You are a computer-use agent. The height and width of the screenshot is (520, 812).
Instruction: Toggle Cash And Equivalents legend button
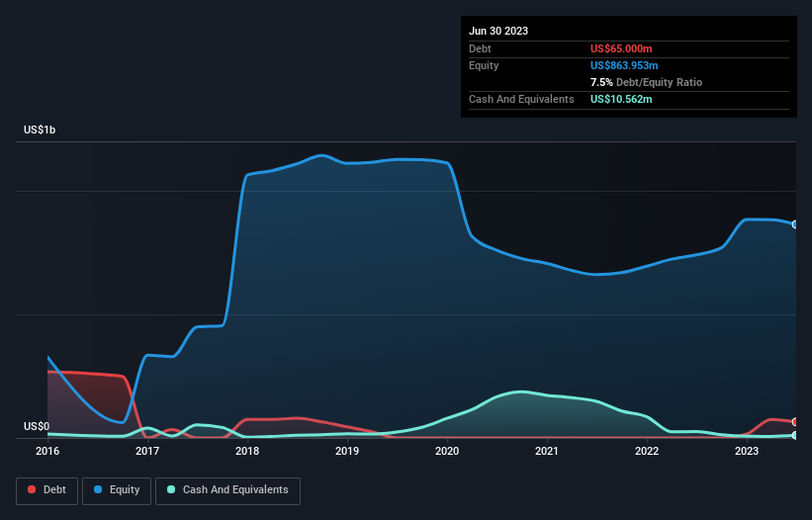[227, 490]
